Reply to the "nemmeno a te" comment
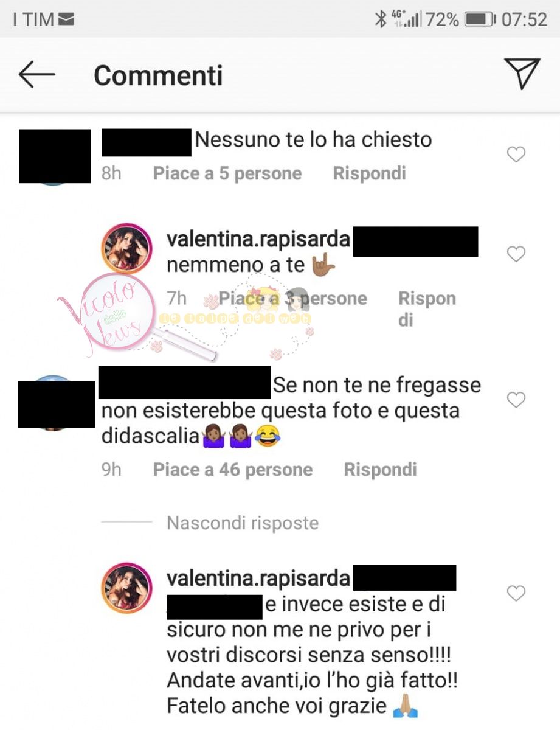The width and height of the screenshot is (560, 730). (427, 309)
